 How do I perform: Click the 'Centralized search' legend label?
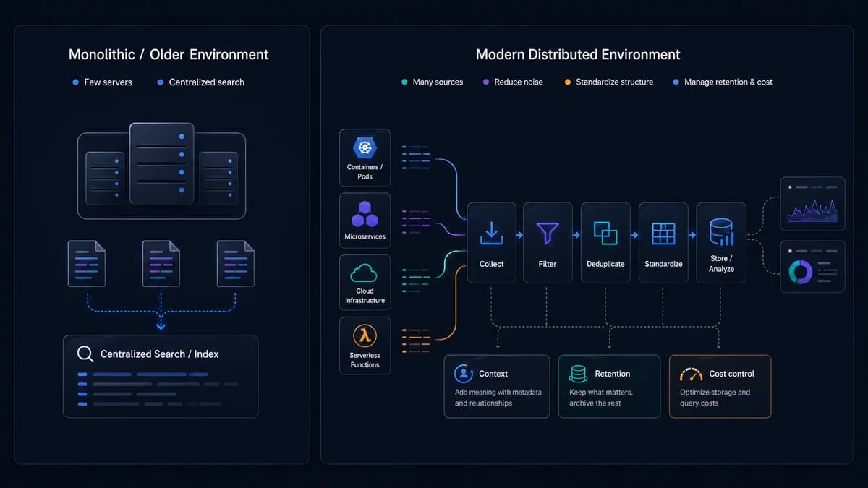207,82
